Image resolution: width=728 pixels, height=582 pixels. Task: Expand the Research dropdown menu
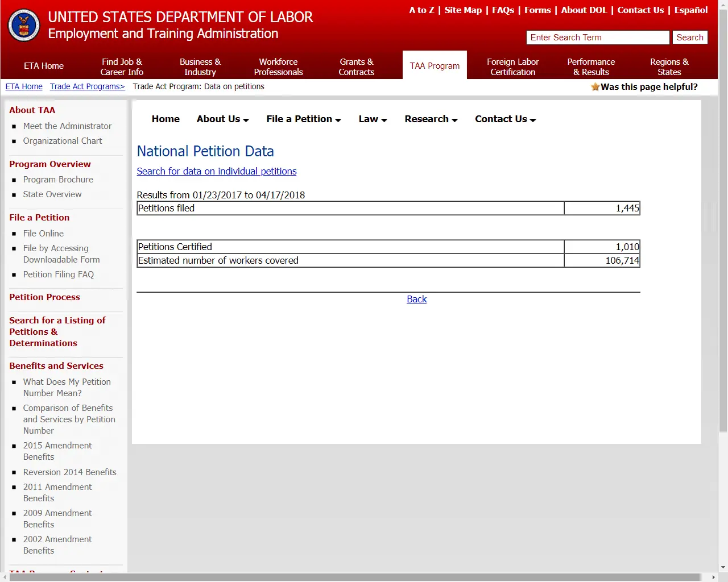coord(431,119)
